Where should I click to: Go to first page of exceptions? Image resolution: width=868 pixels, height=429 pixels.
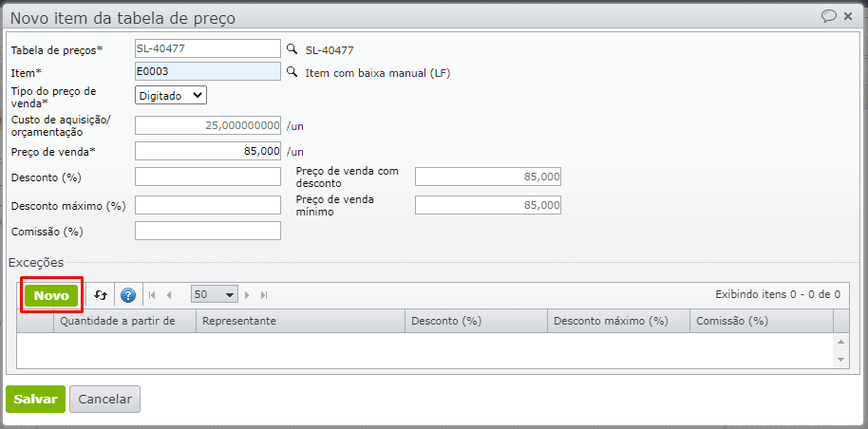tap(152, 295)
